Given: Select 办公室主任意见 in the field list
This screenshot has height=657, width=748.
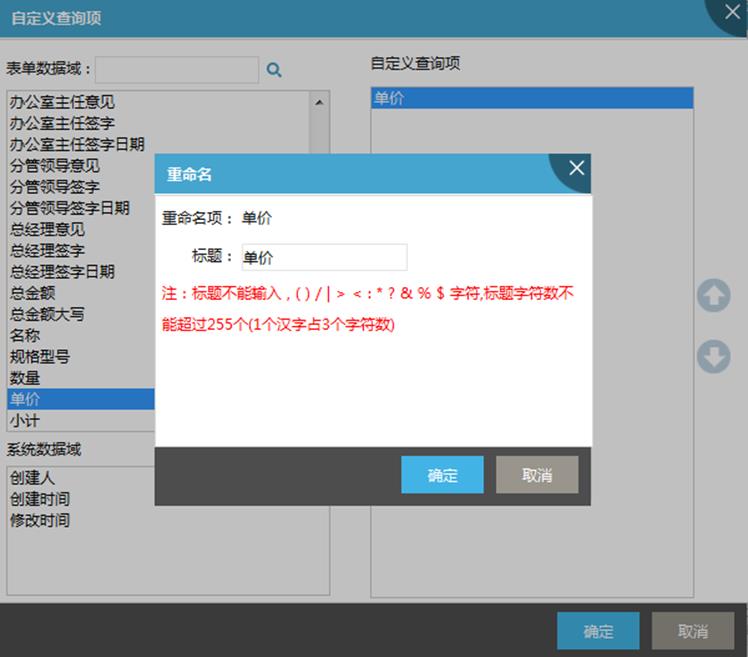Looking at the screenshot, I should click(x=62, y=102).
